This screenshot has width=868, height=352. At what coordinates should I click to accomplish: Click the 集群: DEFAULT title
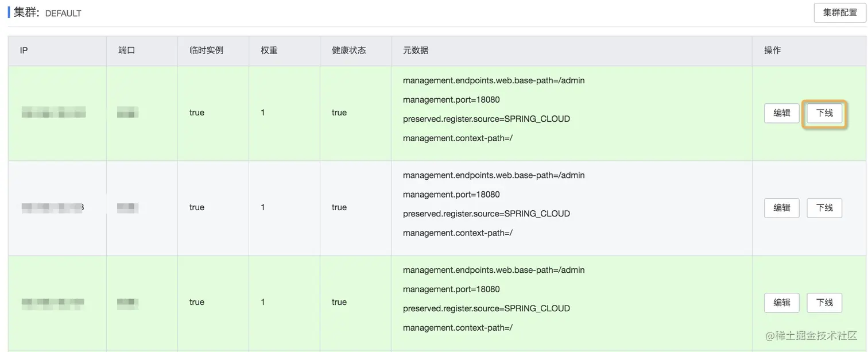click(x=47, y=13)
